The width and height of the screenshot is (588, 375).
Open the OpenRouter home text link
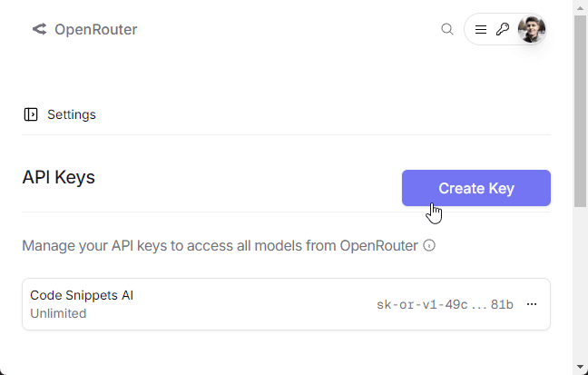(96, 29)
